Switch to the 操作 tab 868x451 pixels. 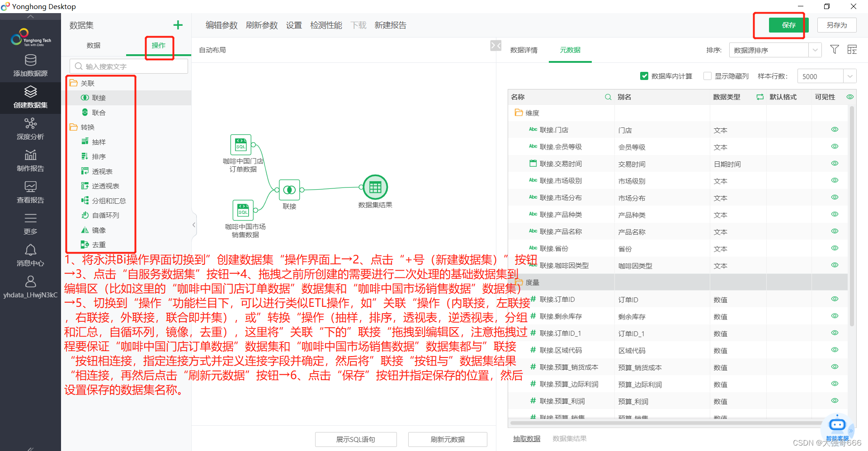(x=159, y=46)
